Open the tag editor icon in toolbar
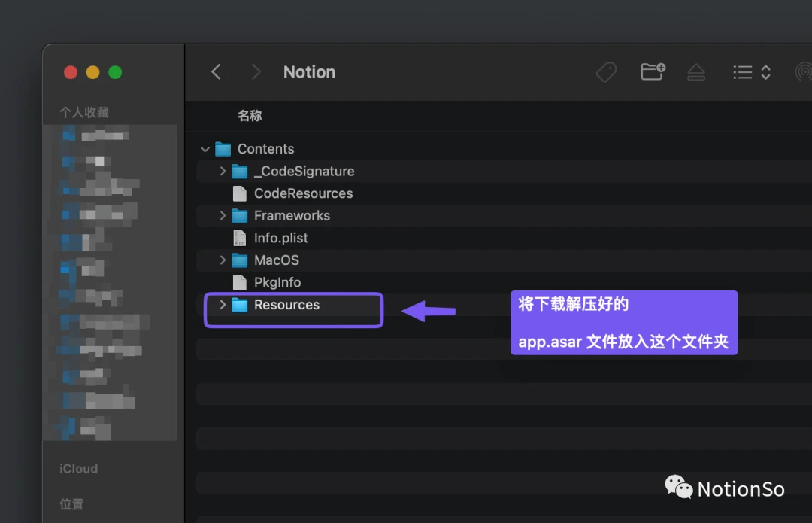The width and height of the screenshot is (812, 523). tap(606, 72)
